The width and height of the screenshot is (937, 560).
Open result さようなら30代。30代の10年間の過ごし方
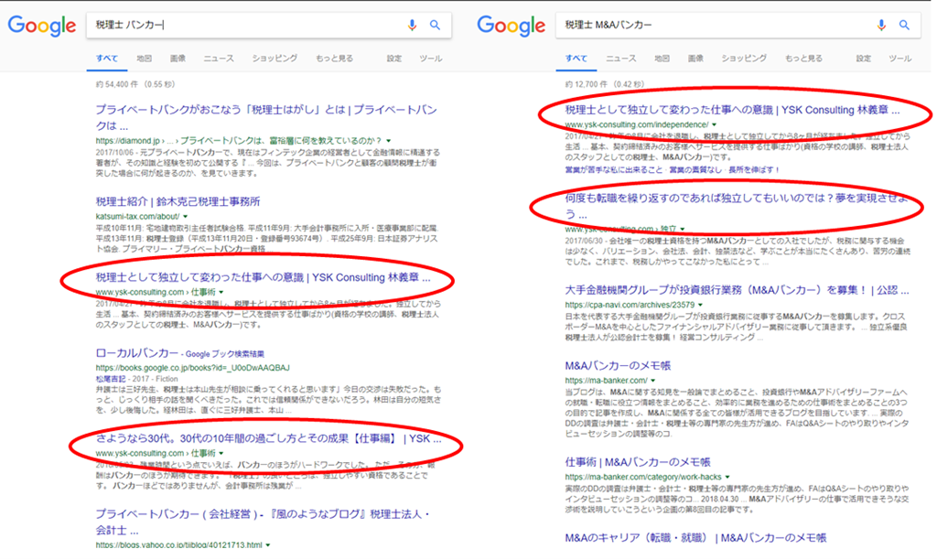pyautogui.click(x=268, y=438)
